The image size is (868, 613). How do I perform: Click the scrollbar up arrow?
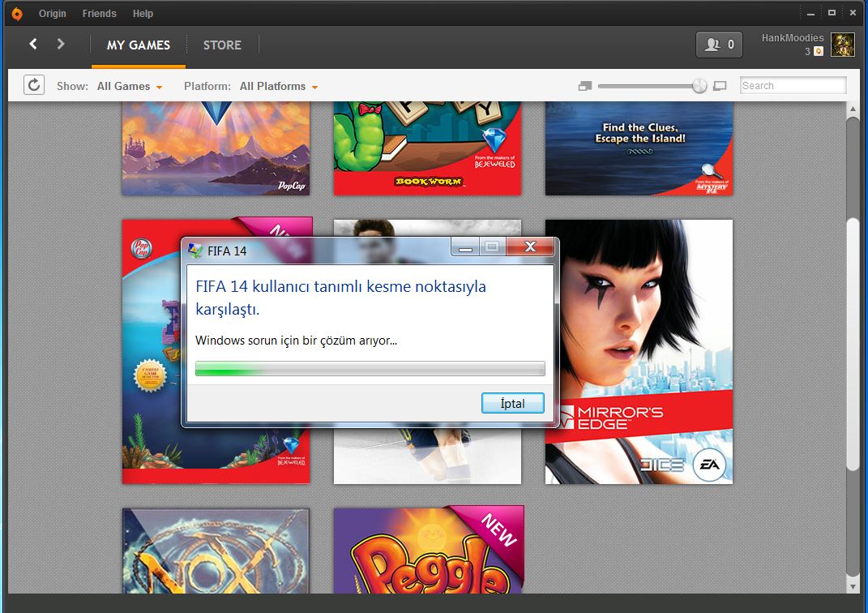point(853,109)
